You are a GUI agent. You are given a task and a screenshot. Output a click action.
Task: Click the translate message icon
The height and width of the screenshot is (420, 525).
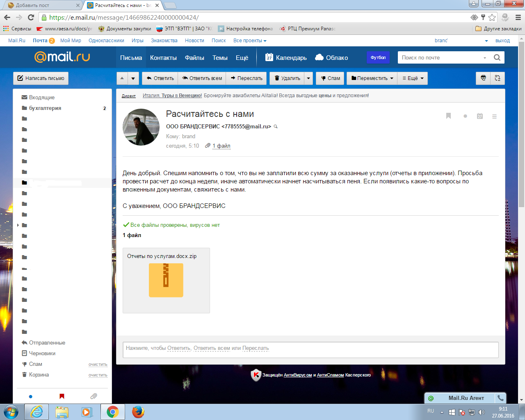pyautogui.click(x=498, y=78)
